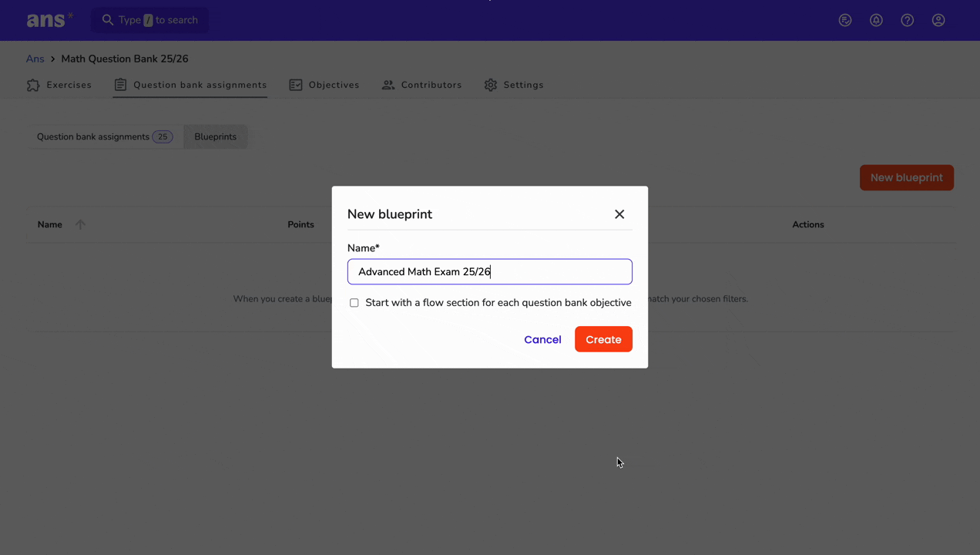Sort by Name using the arrow icon
The height and width of the screenshot is (555, 980).
[80, 224]
